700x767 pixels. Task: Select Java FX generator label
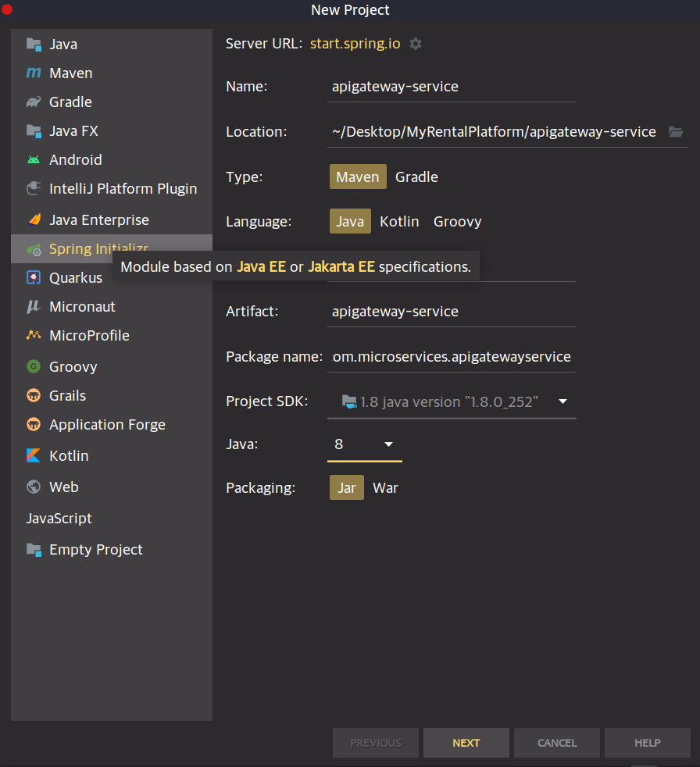[x=74, y=131]
